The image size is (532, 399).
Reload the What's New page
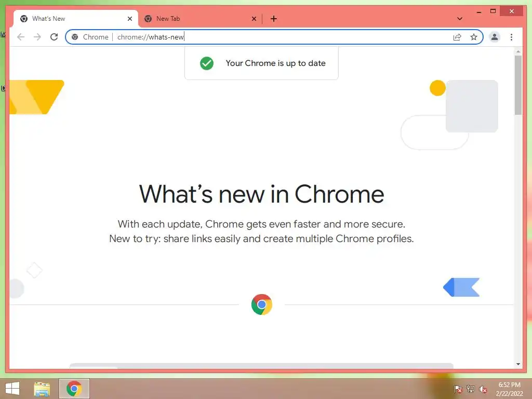(54, 37)
